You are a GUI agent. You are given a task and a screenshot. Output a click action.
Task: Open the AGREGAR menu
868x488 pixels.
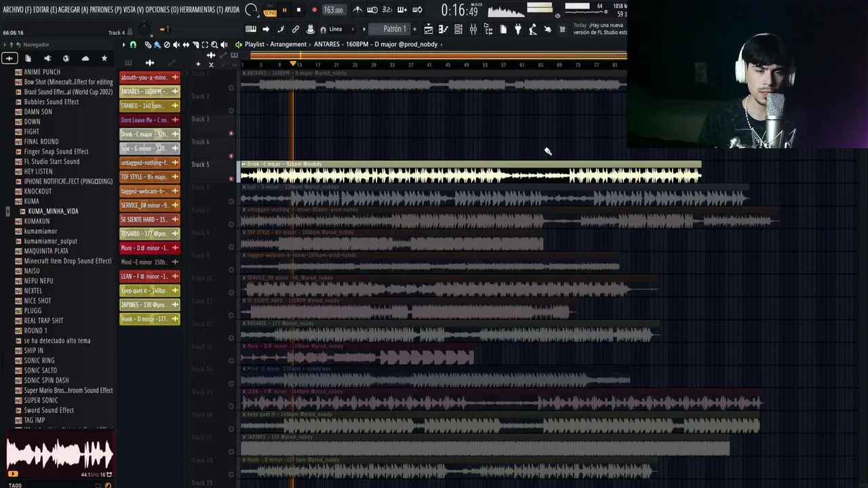coord(73,9)
